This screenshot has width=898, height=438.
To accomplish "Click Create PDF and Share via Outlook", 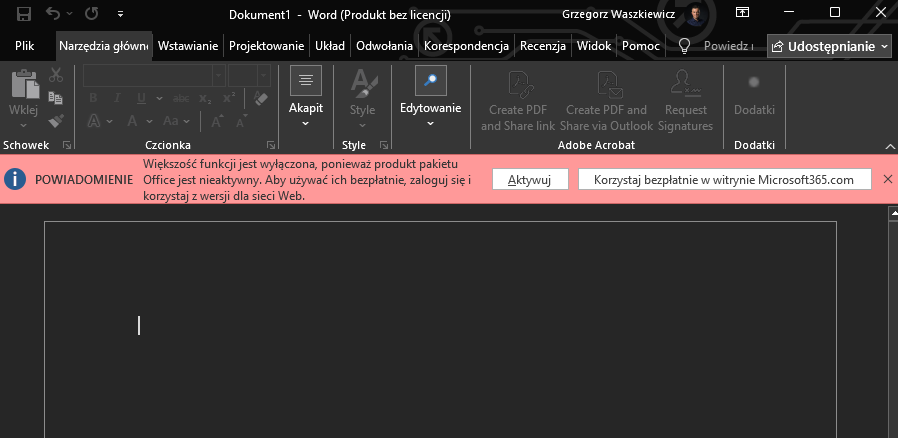I will point(606,101).
